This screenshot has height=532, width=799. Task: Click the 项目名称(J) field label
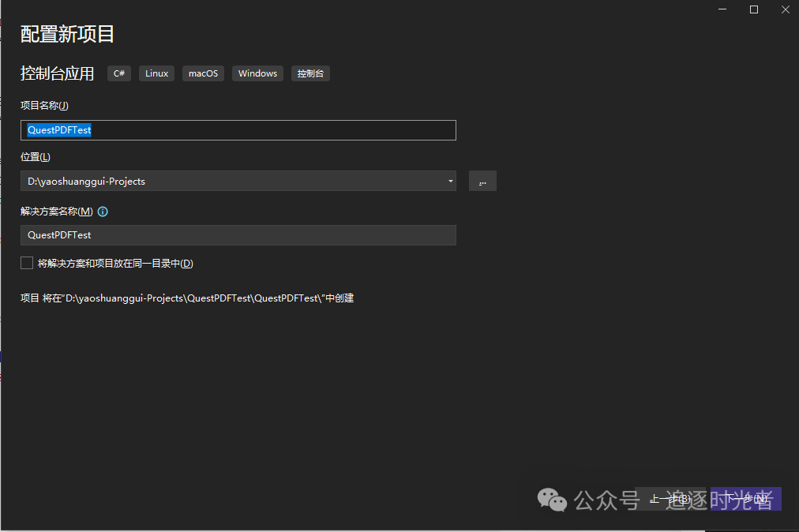(44, 106)
